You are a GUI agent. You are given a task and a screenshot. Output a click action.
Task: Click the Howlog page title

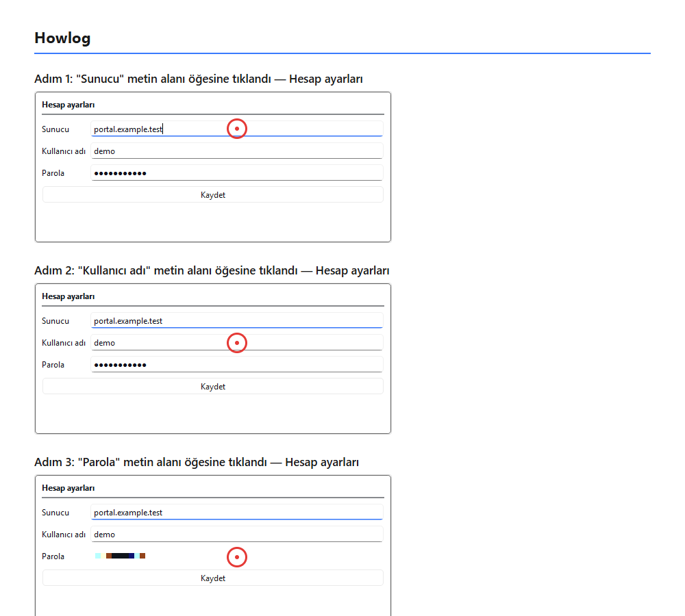tap(62, 38)
